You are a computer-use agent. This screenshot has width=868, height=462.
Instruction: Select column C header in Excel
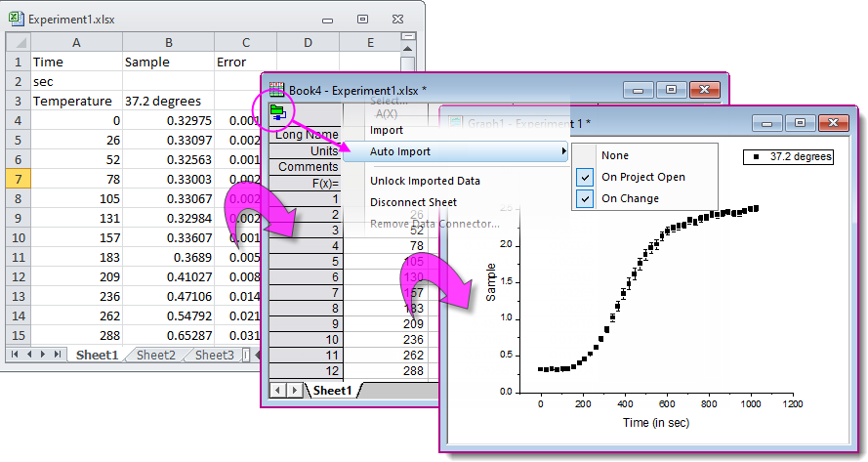pyautogui.click(x=245, y=43)
